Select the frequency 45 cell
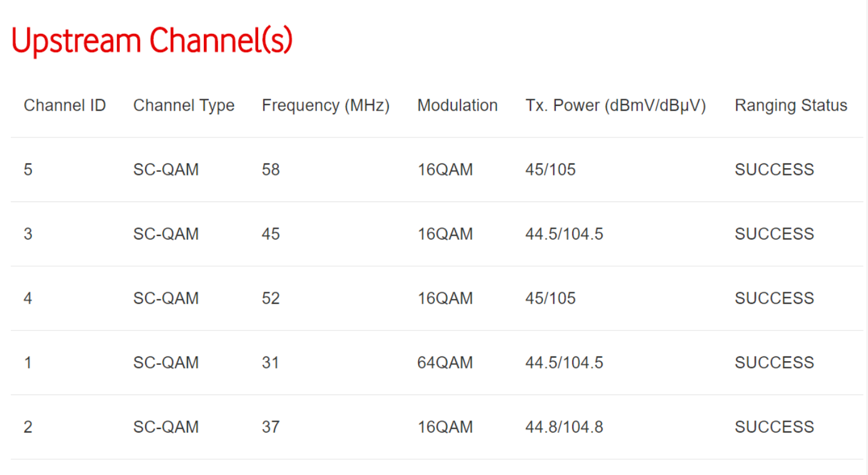Image resolution: width=868 pixels, height=475 pixels. coord(270,234)
